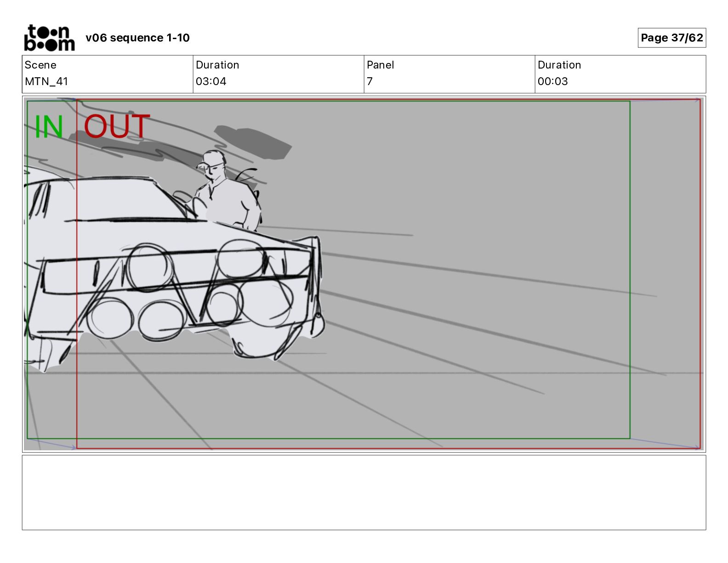
Task: Click the empty notes box below the panel
Action: point(364,492)
